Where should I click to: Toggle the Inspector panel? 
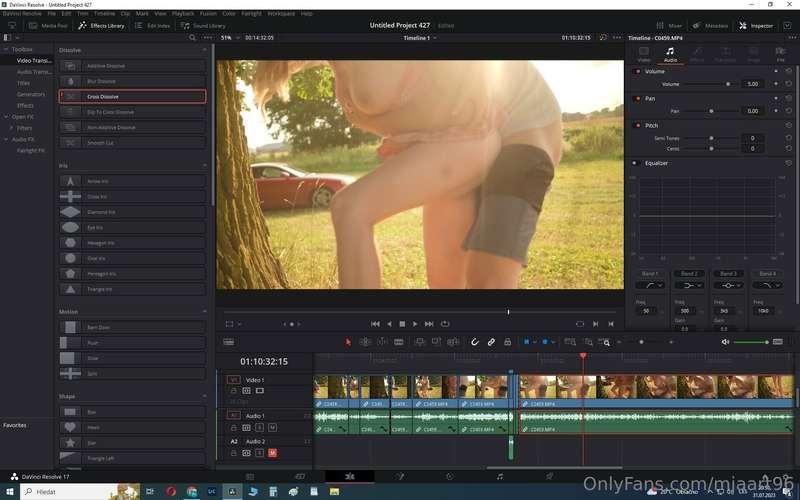(756, 26)
